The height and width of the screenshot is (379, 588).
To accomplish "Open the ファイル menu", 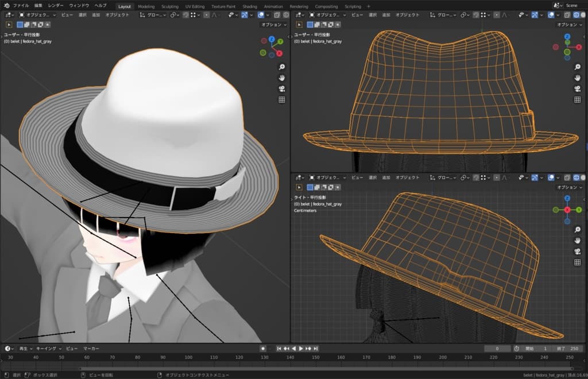I will (x=21, y=5).
